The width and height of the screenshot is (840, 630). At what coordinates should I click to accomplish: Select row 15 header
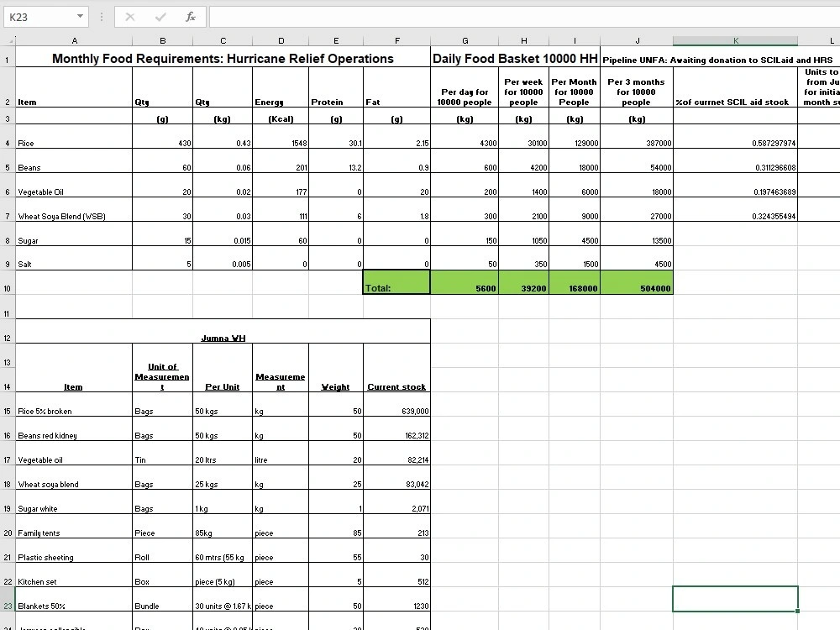pyautogui.click(x=8, y=406)
